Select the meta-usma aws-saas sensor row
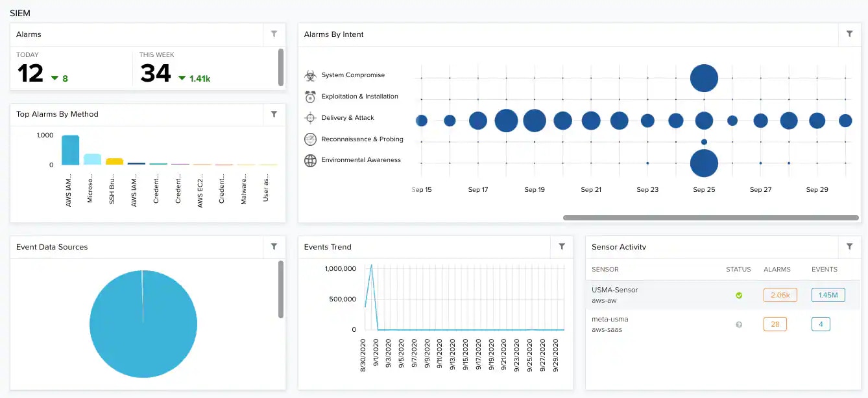The height and width of the screenshot is (398, 868). tap(723, 324)
